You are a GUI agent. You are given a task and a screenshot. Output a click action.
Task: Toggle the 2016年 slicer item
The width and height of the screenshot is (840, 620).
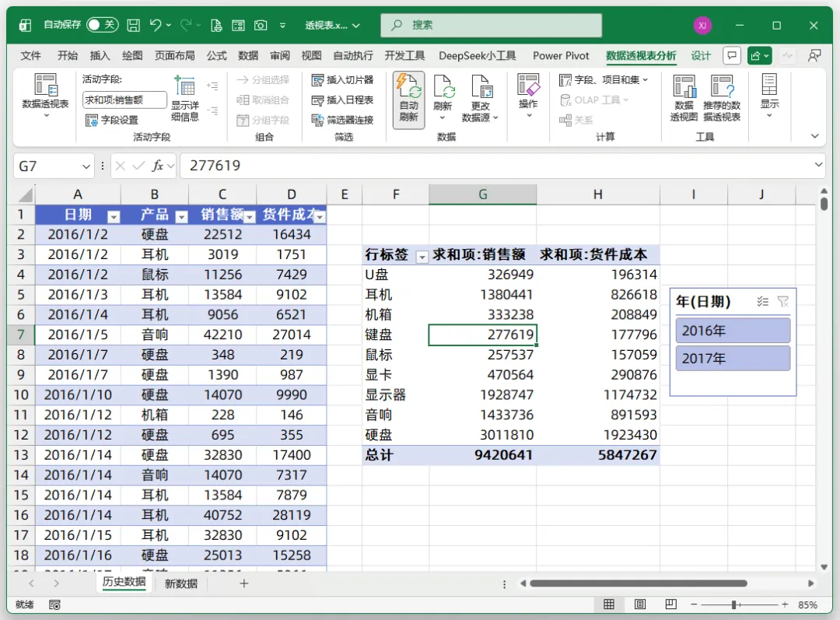point(733,330)
